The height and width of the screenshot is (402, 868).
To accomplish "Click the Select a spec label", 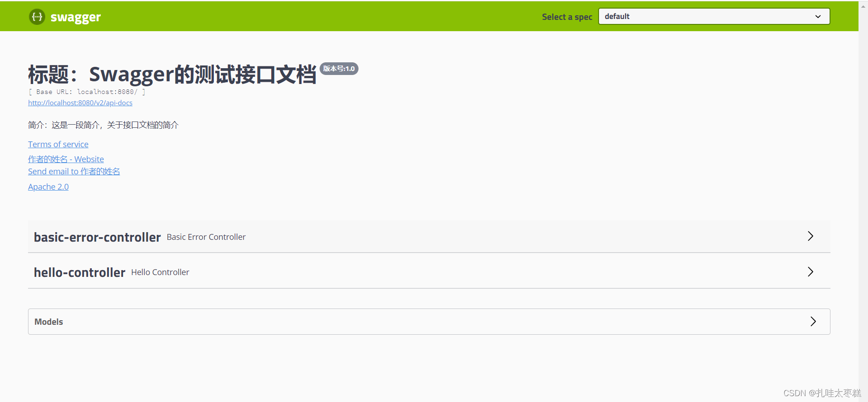I will click(567, 17).
